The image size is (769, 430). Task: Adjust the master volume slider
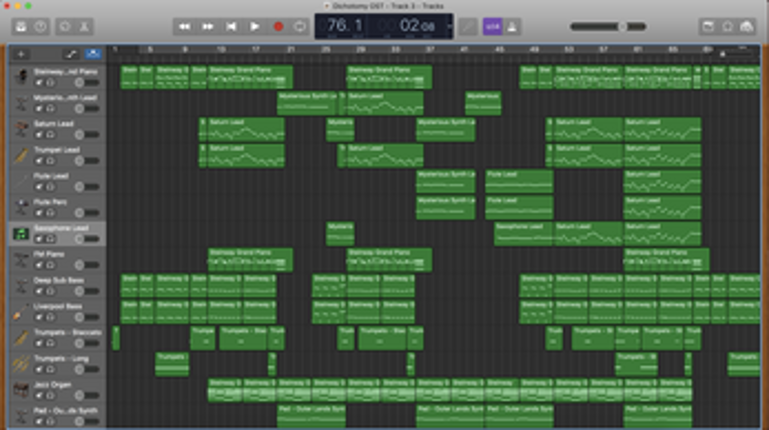click(608, 26)
